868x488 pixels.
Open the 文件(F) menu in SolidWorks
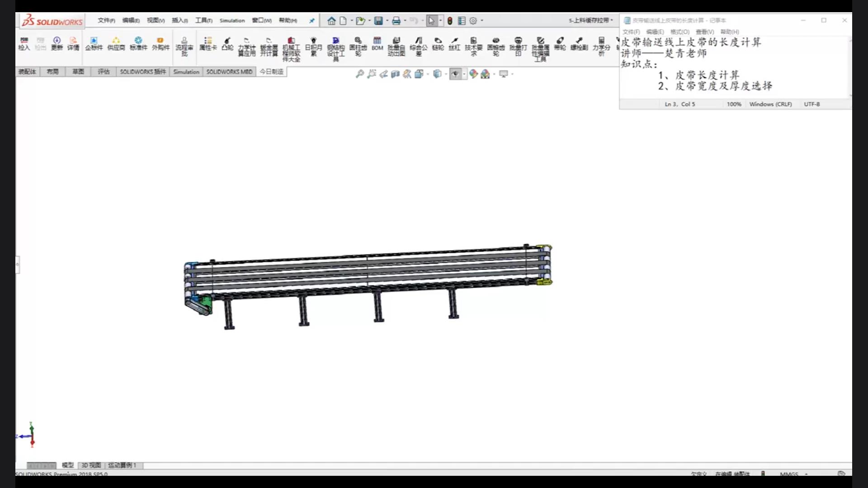[106, 20]
